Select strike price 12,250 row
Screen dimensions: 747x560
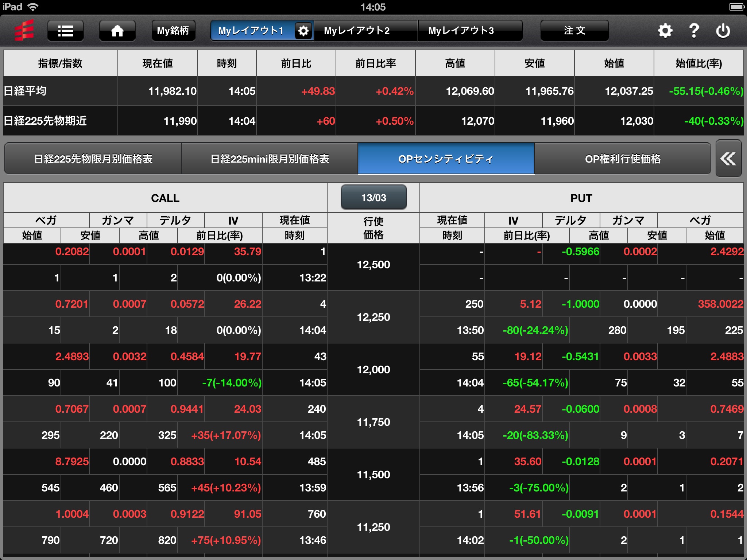[x=373, y=317]
